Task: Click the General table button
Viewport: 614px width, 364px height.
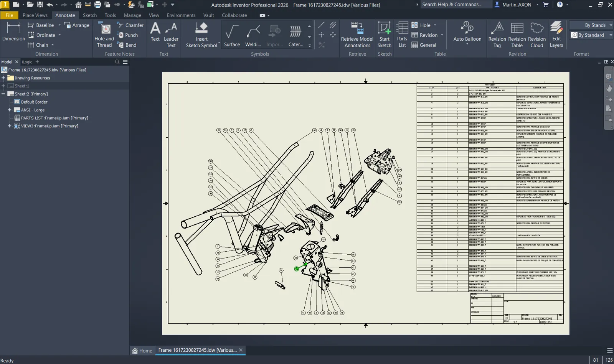Action: coord(424,45)
